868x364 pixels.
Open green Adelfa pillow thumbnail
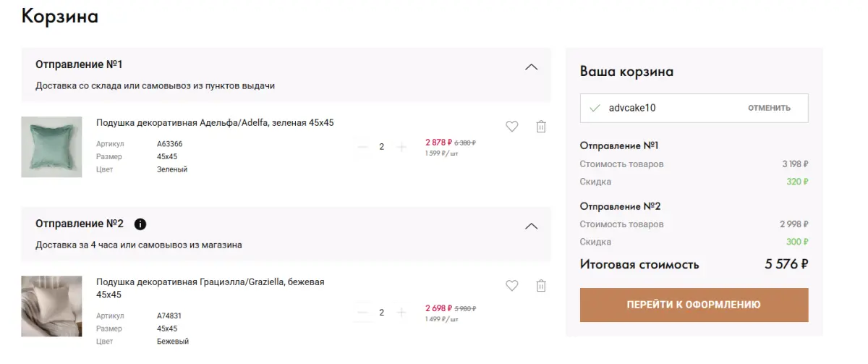[x=51, y=147]
